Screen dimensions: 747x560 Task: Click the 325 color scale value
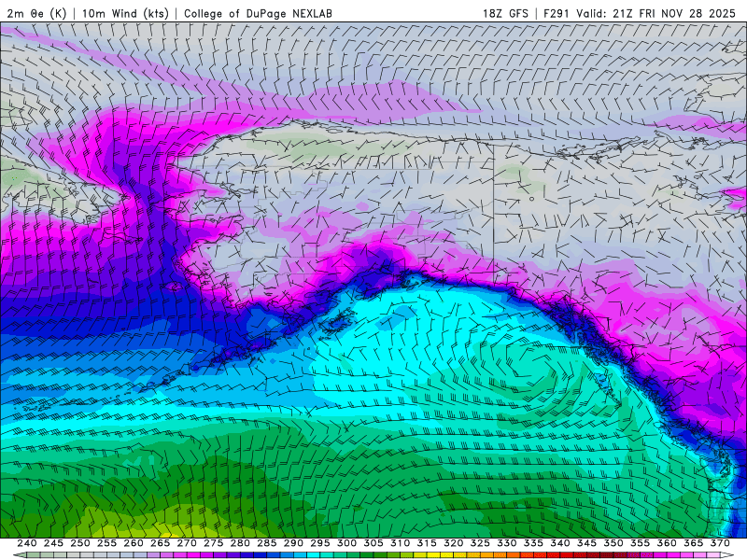[x=480, y=543]
